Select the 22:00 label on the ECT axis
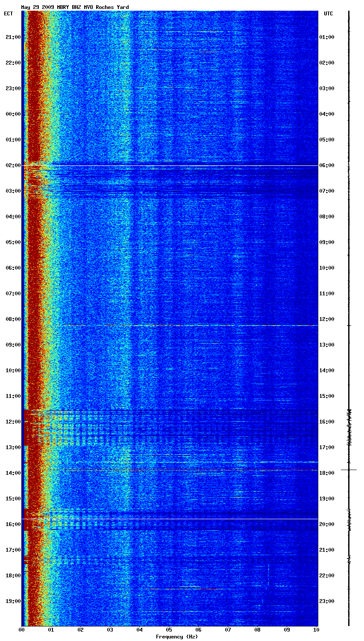 coord(12,63)
